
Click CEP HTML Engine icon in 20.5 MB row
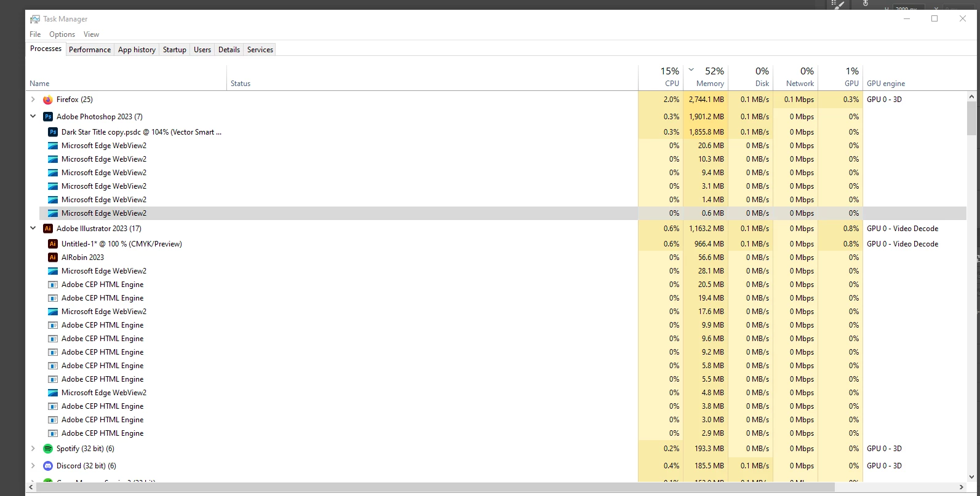(53, 285)
